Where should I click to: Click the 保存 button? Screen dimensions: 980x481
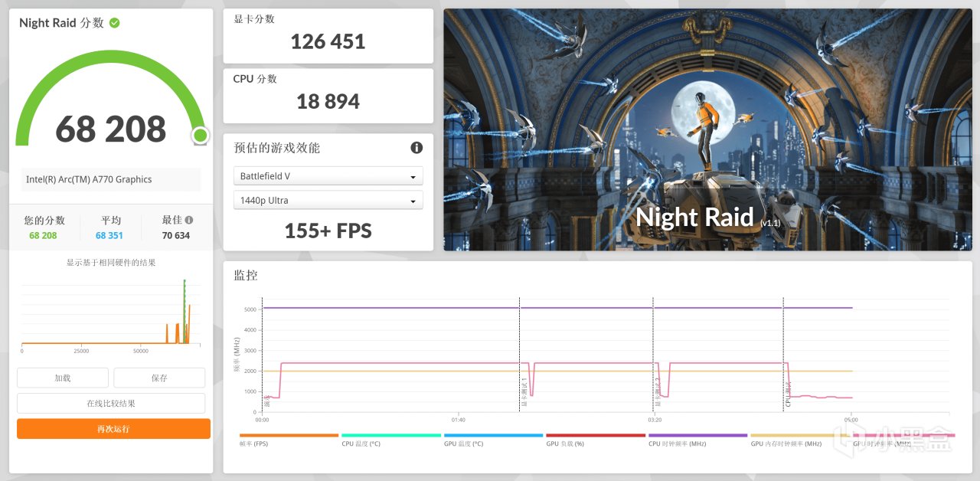pyautogui.click(x=159, y=378)
